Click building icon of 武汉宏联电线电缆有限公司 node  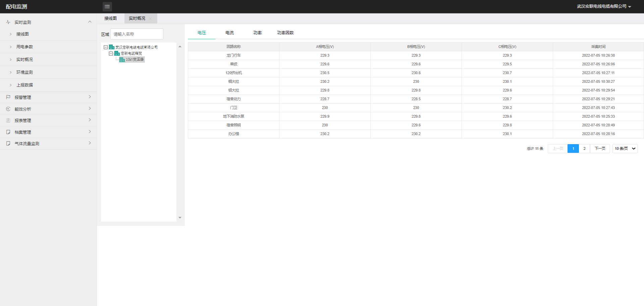(x=112, y=47)
